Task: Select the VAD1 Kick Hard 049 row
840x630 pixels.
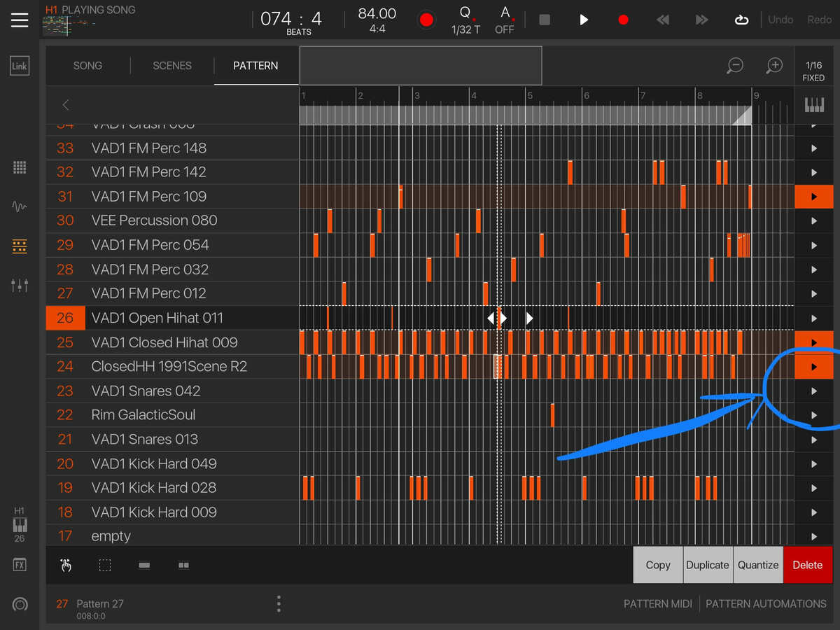Action: pyautogui.click(x=172, y=464)
